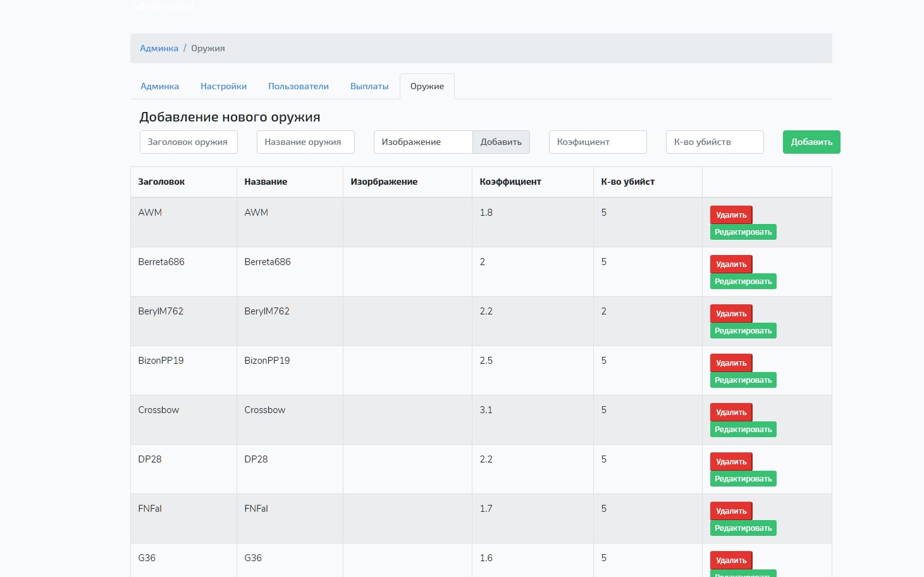This screenshot has width=924, height=577.
Task: Click DP28 in the Название column
Action: click(256, 459)
